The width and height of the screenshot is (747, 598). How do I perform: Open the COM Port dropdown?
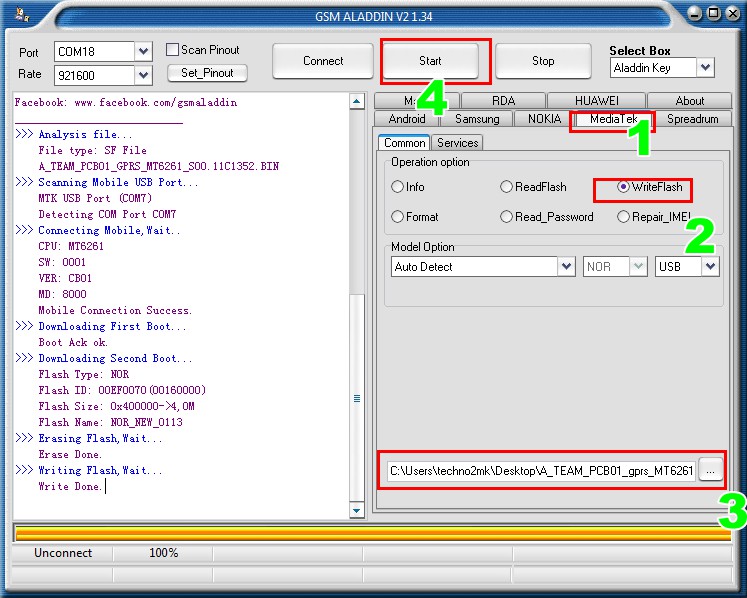tap(143, 52)
